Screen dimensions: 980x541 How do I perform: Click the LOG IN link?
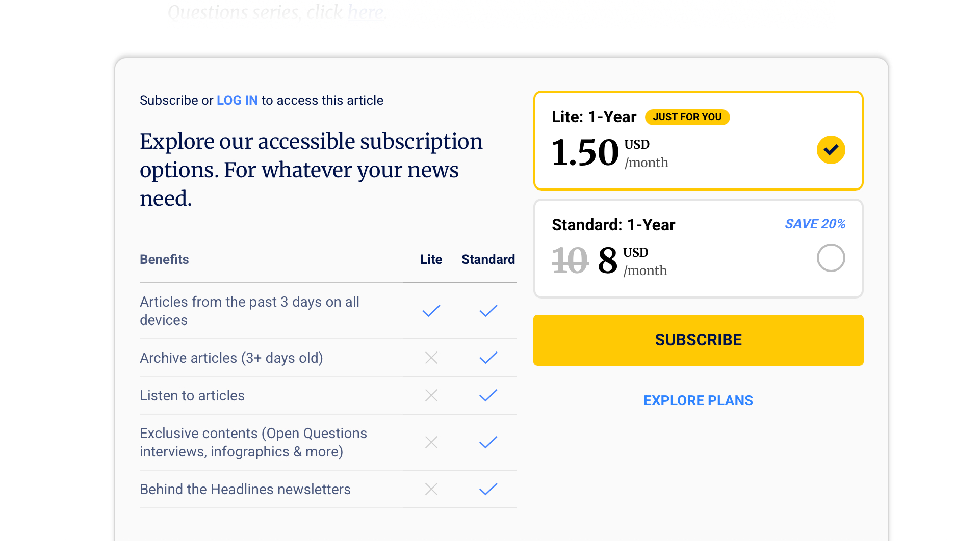point(237,100)
